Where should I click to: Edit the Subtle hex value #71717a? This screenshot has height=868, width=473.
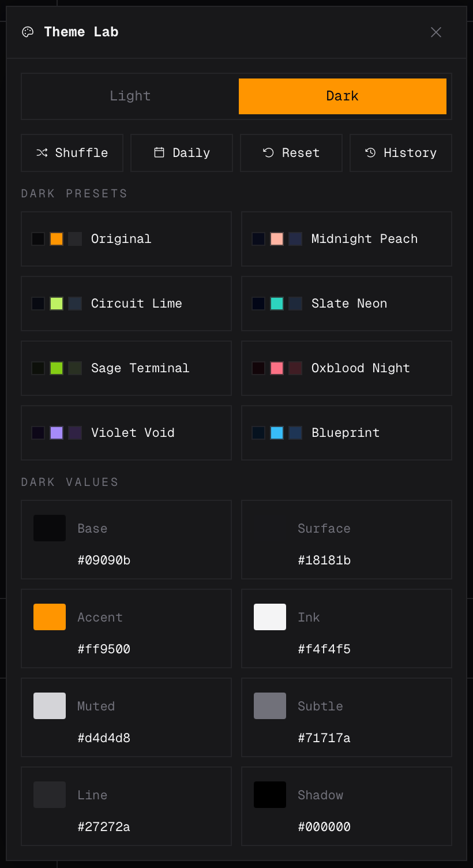324,738
